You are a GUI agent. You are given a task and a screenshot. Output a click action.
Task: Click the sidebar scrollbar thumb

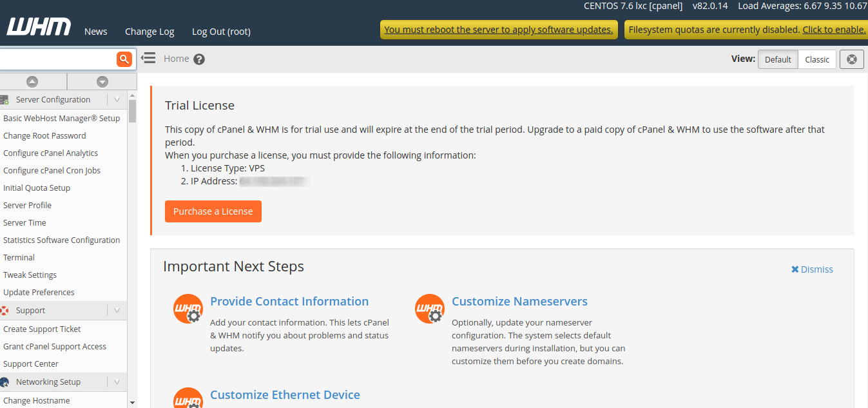[132, 111]
